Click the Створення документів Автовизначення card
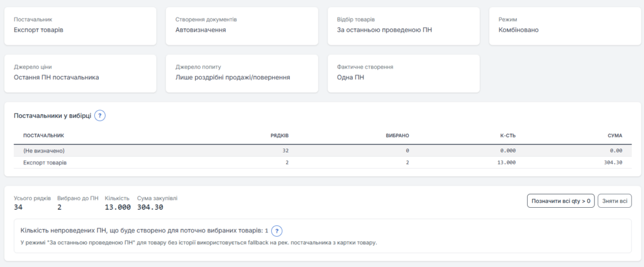 [x=241, y=26]
